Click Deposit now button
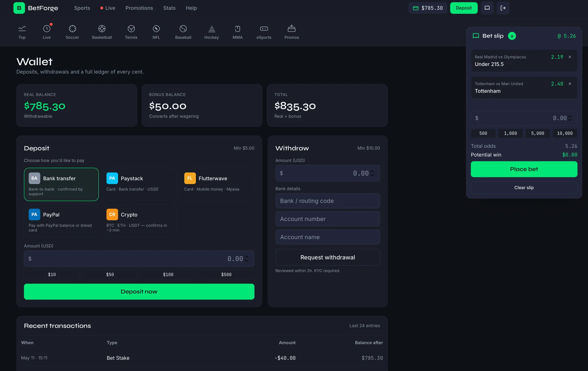This screenshot has width=588, height=371. (x=139, y=291)
